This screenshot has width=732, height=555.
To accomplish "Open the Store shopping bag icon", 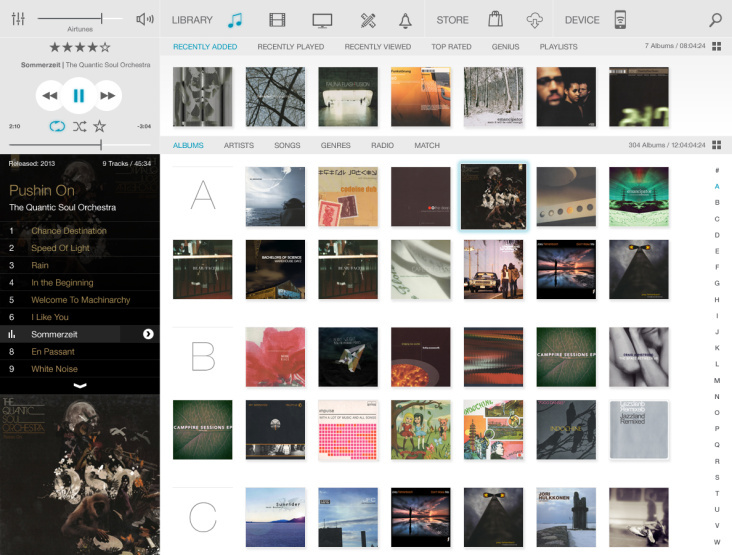I will (495, 20).
